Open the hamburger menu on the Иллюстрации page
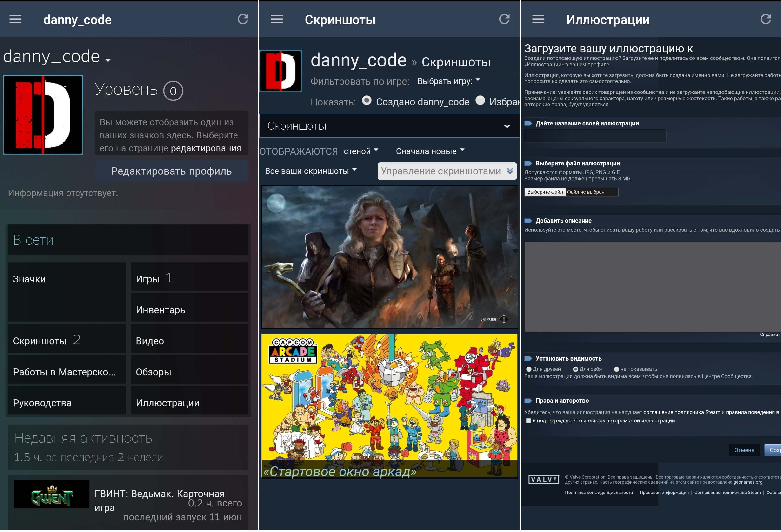 pos(538,19)
